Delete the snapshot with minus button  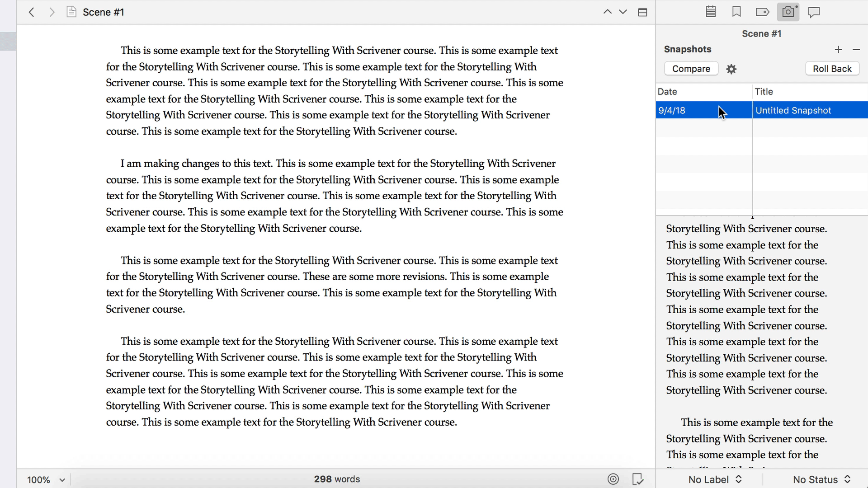[x=856, y=49]
